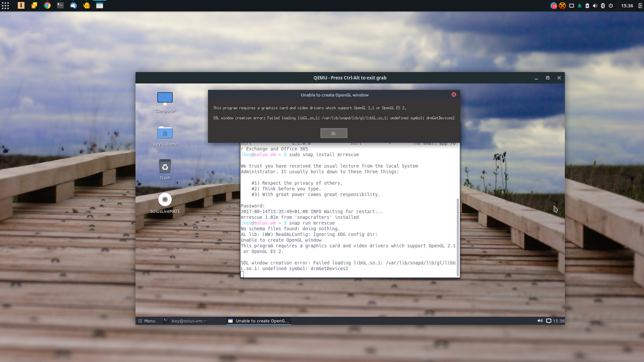The height and width of the screenshot is (362, 644).
Task: Switch to ikey@solus-vm terminal taskbar entry
Action: pos(185,321)
